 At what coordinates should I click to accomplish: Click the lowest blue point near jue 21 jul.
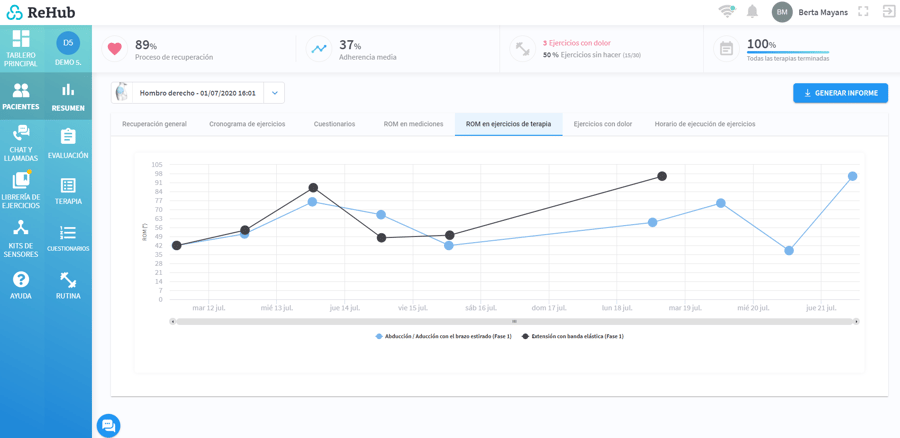(789, 251)
